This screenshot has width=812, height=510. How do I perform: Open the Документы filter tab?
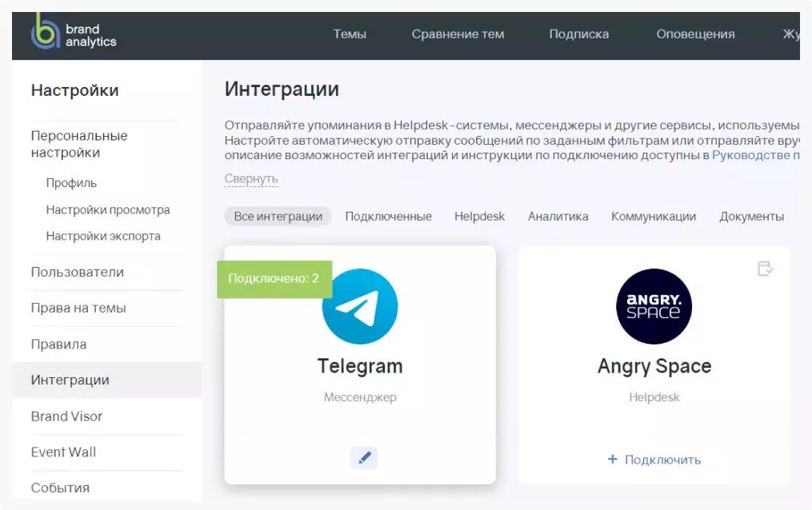(751, 216)
